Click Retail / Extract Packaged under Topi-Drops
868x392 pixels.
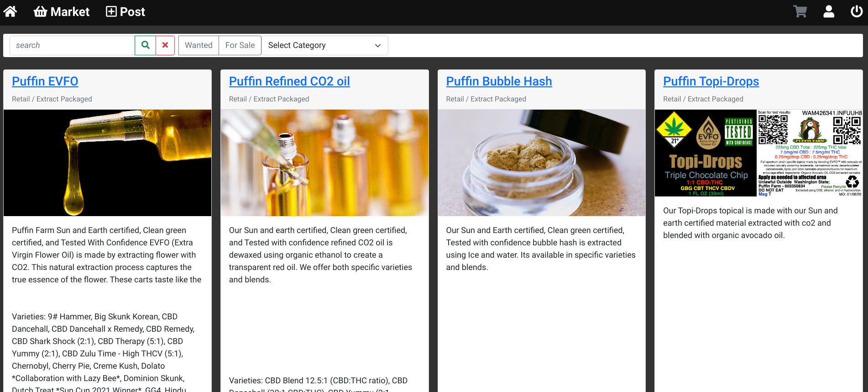pyautogui.click(x=703, y=99)
